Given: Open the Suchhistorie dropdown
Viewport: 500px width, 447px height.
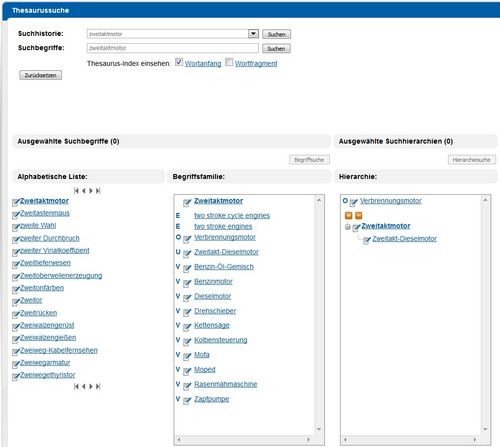Looking at the screenshot, I should pos(253,34).
